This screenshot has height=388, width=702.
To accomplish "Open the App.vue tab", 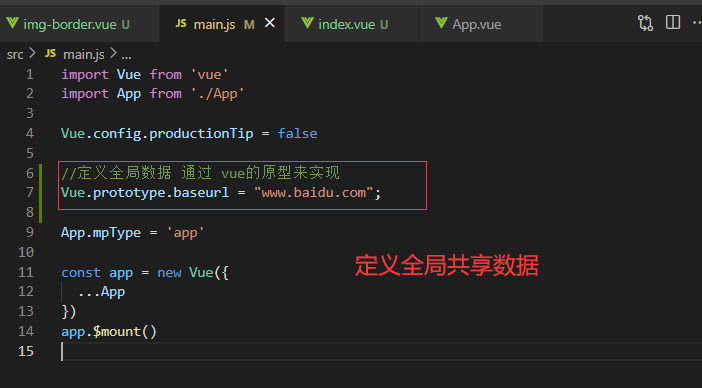I will coord(481,24).
